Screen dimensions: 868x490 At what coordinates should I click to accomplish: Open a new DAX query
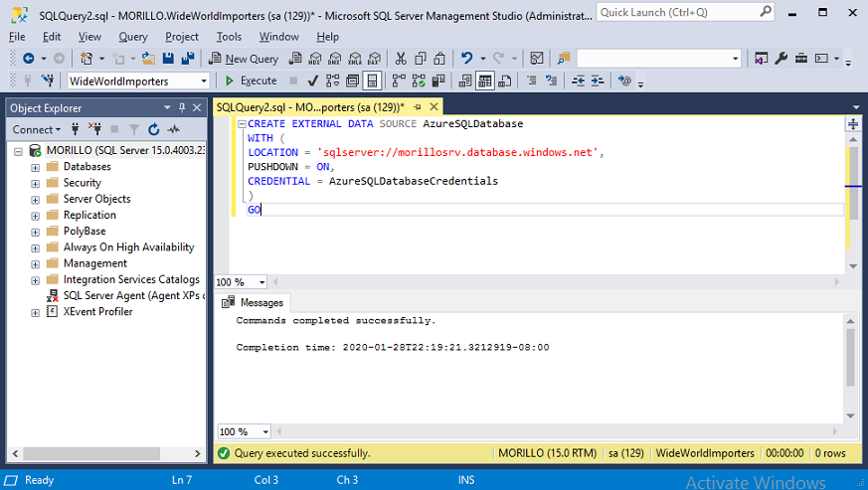(x=375, y=58)
